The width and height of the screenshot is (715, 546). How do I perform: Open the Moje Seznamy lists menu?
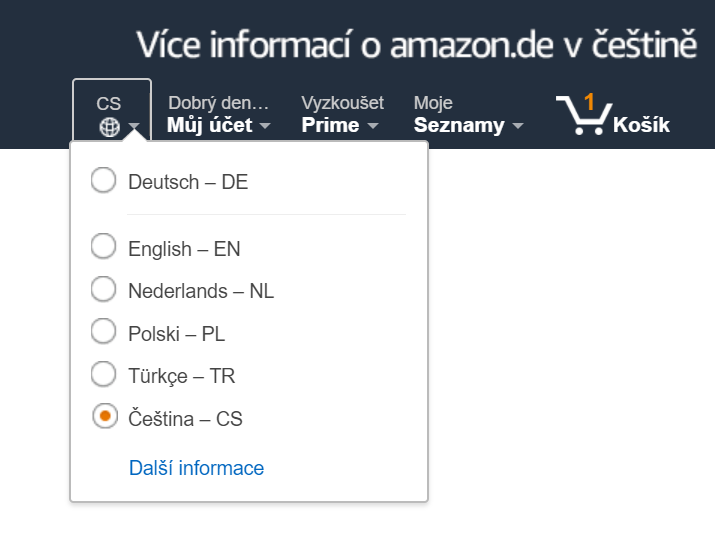pyautogui.click(x=469, y=114)
